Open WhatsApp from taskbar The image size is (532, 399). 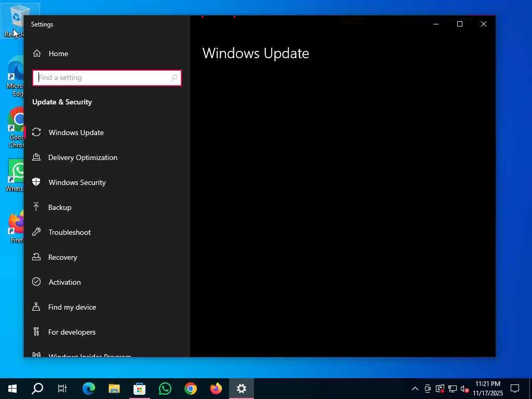click(x=165, y=389)
